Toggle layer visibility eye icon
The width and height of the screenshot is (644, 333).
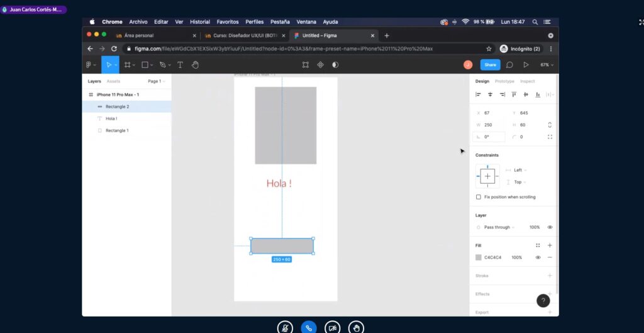(x=550, y=227)
